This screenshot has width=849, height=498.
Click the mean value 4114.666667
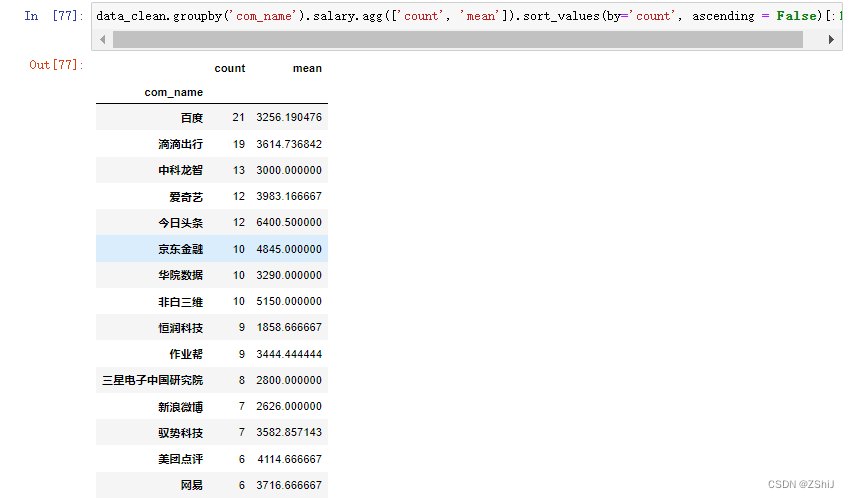pos(290,459)
